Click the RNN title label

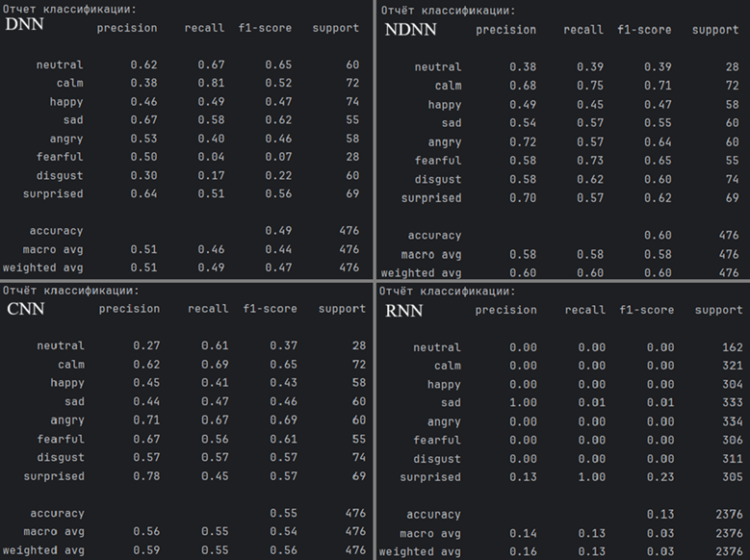(x=402, y=310)
